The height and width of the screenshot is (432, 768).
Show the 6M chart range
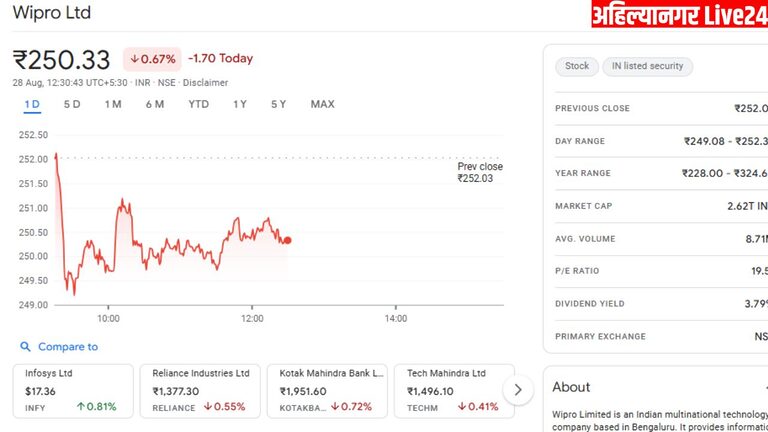154,104
